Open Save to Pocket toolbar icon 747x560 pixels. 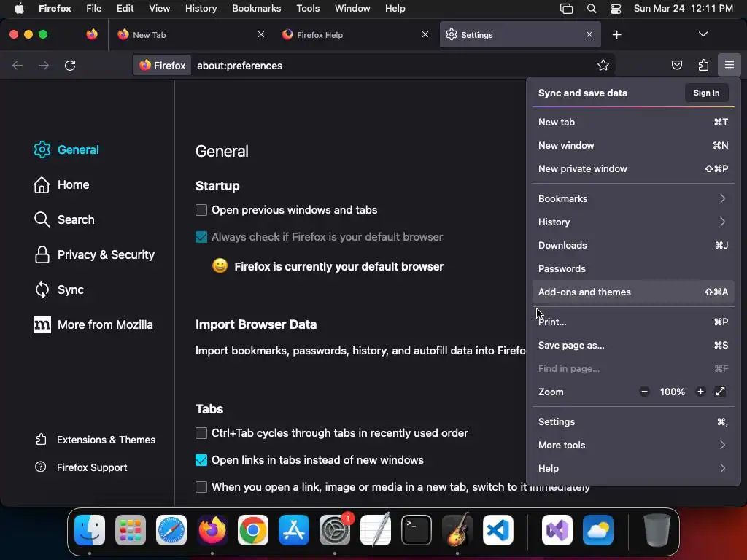pos(676,65)
